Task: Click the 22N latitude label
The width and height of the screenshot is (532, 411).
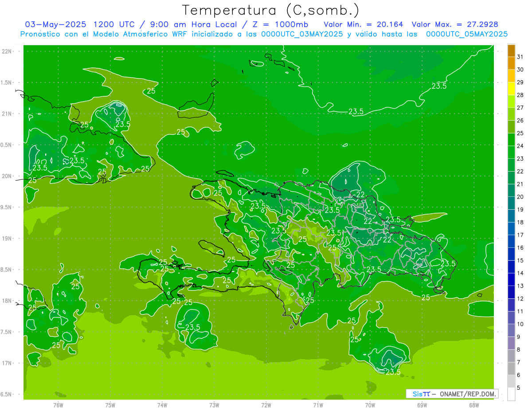Action: (x=7, y=51)
